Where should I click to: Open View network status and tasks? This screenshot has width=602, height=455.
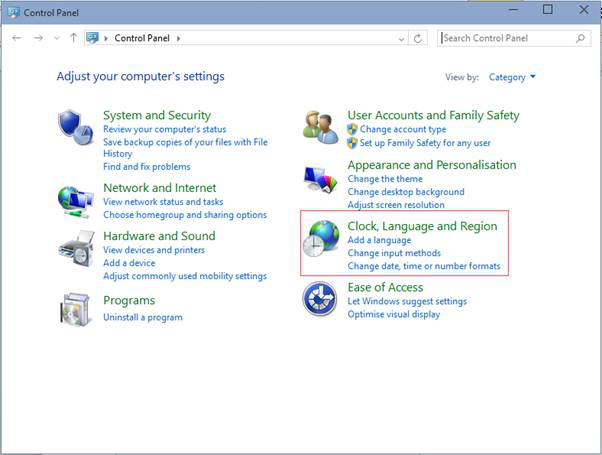coord(163,202)
